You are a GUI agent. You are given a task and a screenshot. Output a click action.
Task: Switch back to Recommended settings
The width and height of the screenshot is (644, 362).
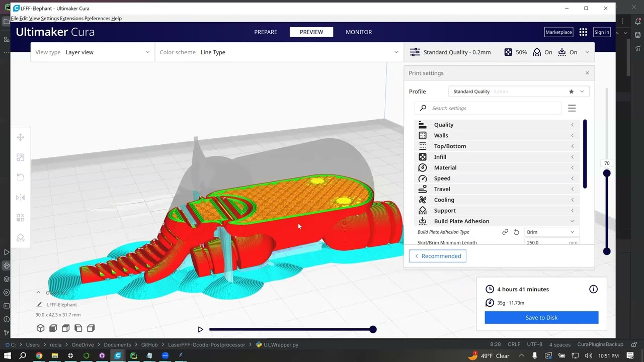point(438,256)
